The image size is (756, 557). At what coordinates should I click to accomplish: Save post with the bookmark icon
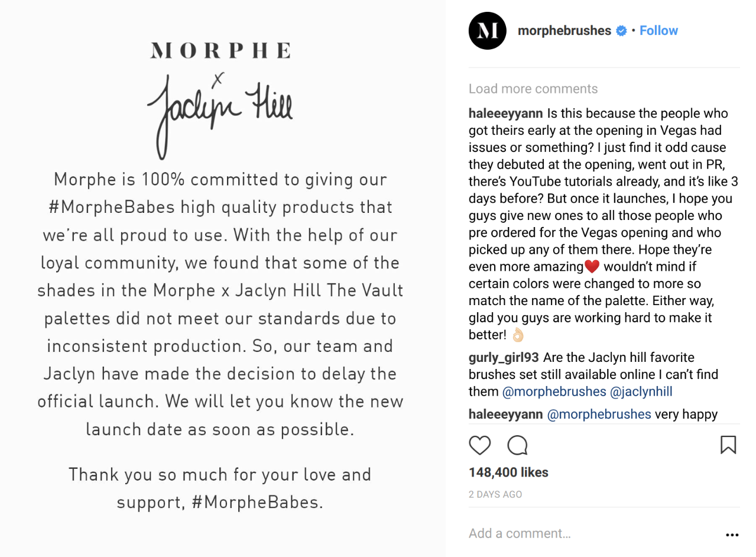(x=728, y=445)
